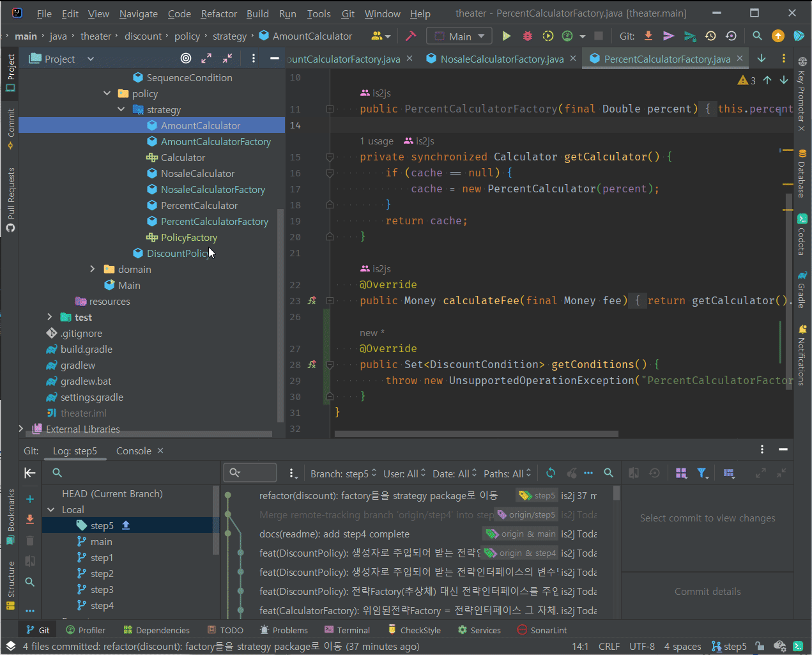Toggle the Commit tool window
This screenshot has width=812, height=655.
coord(10,128)
